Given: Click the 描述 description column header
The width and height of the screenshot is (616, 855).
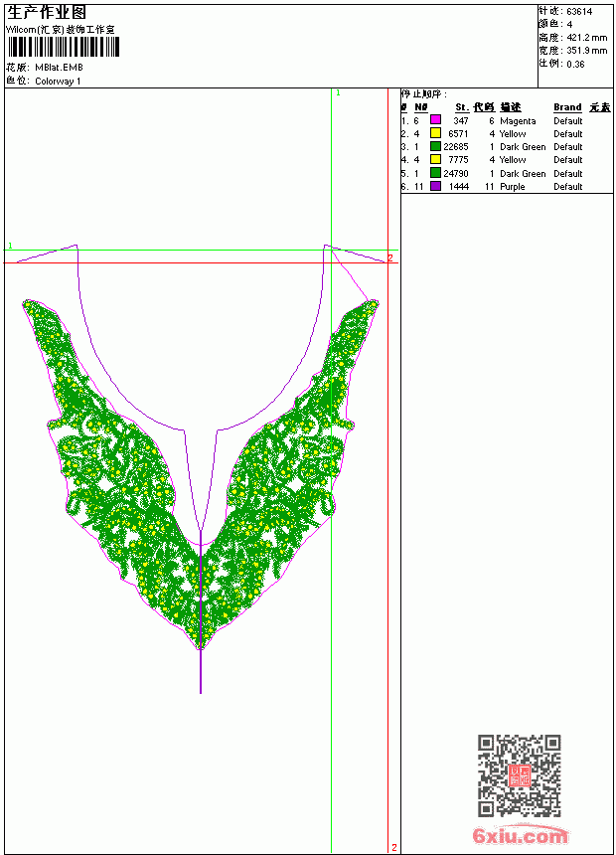Looking at the screenshot, I should pos(511,107).
